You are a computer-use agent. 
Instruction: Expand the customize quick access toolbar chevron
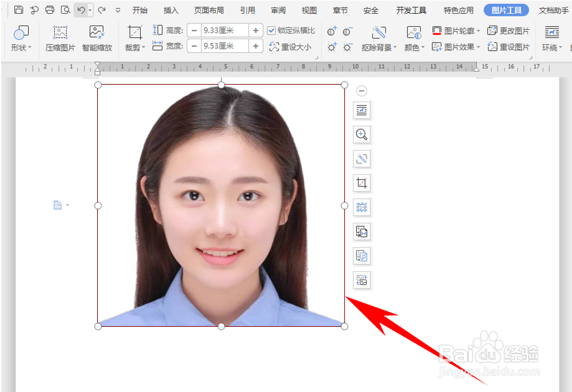tap(118, 10)
